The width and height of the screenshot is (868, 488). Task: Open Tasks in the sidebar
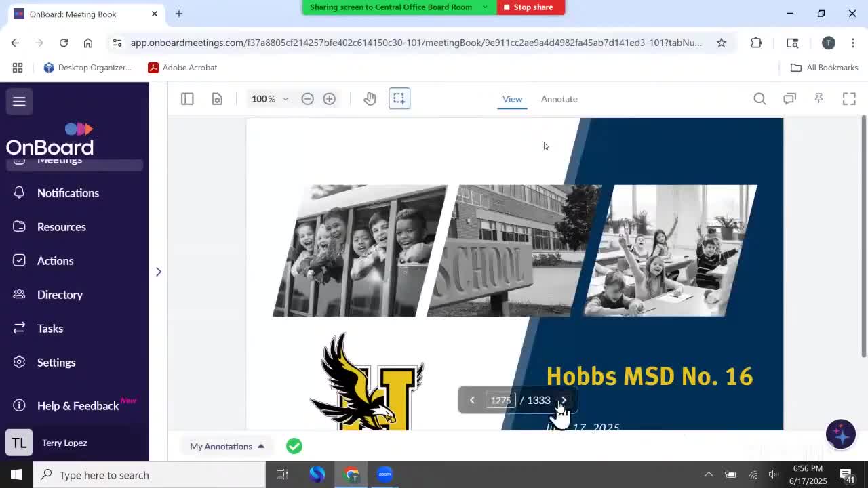(x=50, y=329)
